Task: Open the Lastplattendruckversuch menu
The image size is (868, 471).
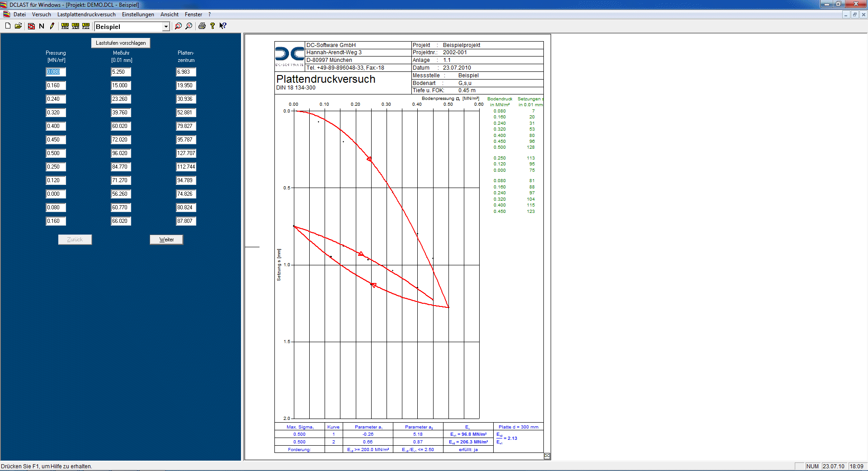Action: (x=86, y=14)
